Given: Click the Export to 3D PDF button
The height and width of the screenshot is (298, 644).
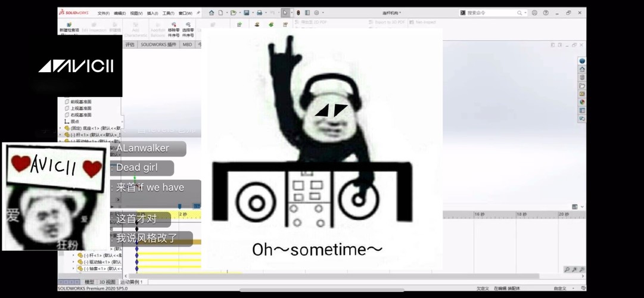Looking at the screenshot, I should click(x=387, y=22).
